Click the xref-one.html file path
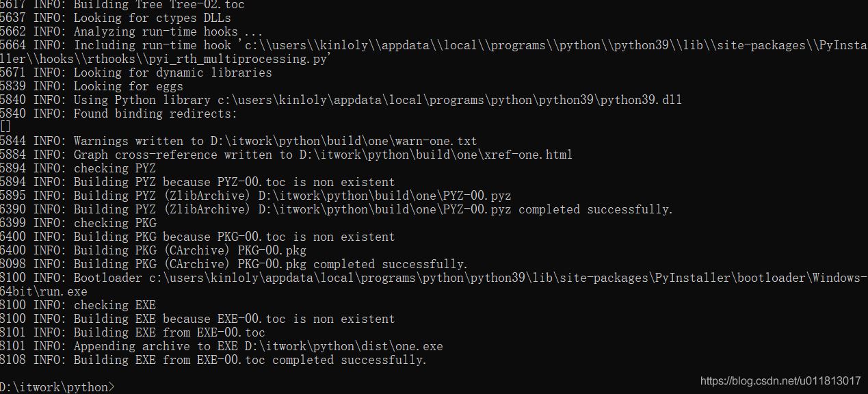Image resolution: width=868 pixels, height=394 pixels. pyautogui.click(x=435, y=155)
